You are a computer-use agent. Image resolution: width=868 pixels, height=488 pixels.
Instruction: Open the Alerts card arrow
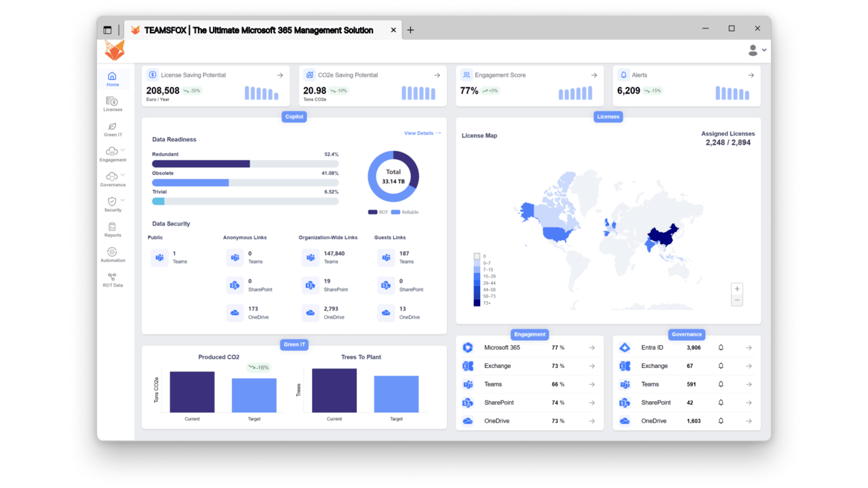point(751,75)
